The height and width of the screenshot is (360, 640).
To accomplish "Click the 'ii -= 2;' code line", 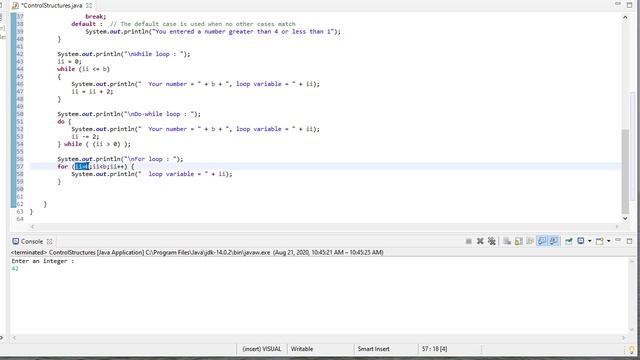I will click(x=85, y=136).
